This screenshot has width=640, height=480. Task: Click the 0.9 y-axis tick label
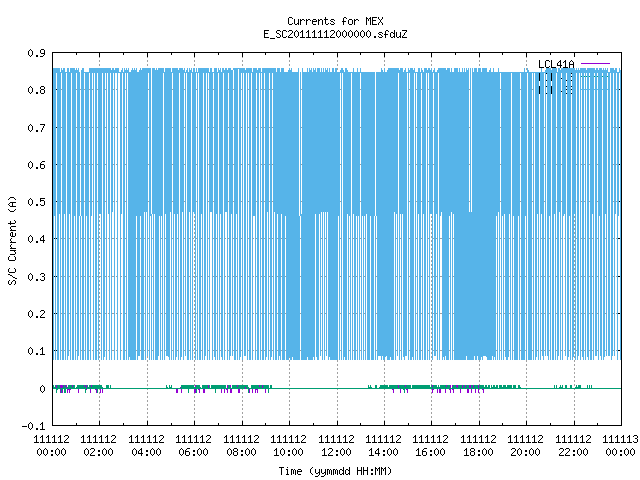point(36,53)
